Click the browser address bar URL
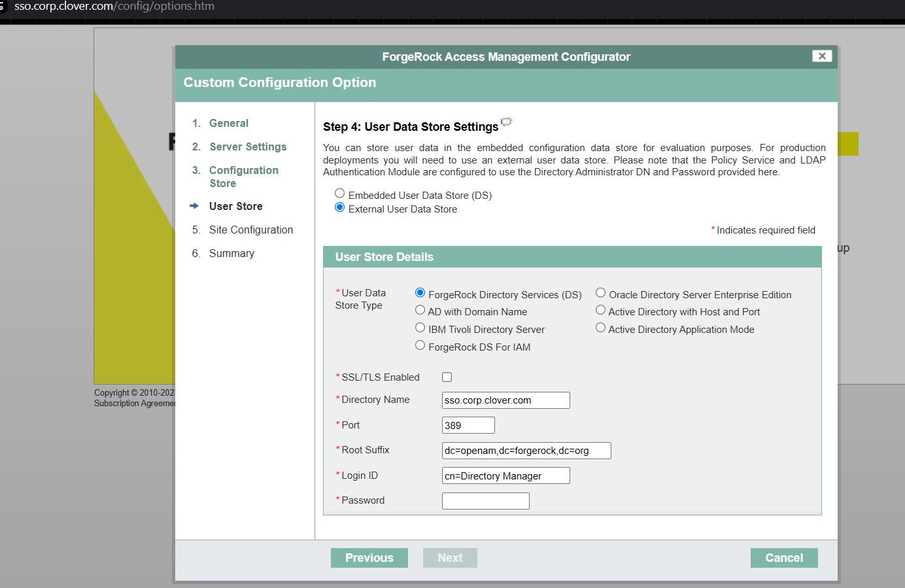This screenshot has width=905, height=588. (x=114, y=7)
